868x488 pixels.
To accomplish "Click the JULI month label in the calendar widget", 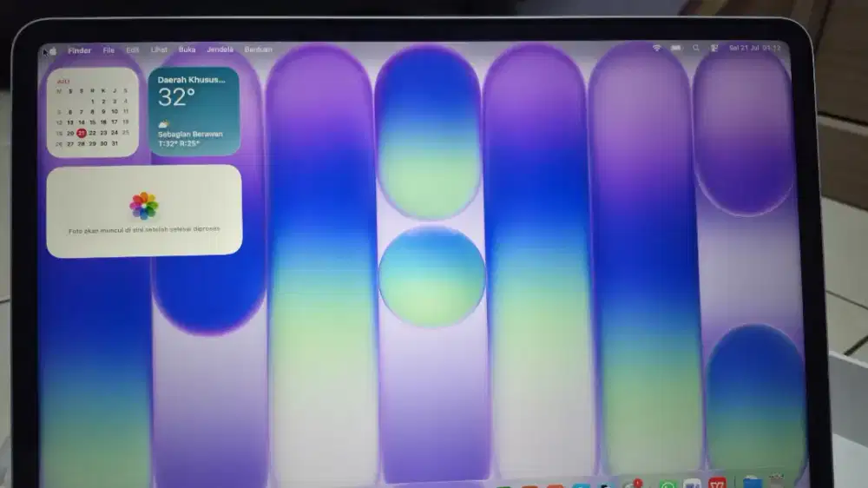I will [x=63, y=82].
